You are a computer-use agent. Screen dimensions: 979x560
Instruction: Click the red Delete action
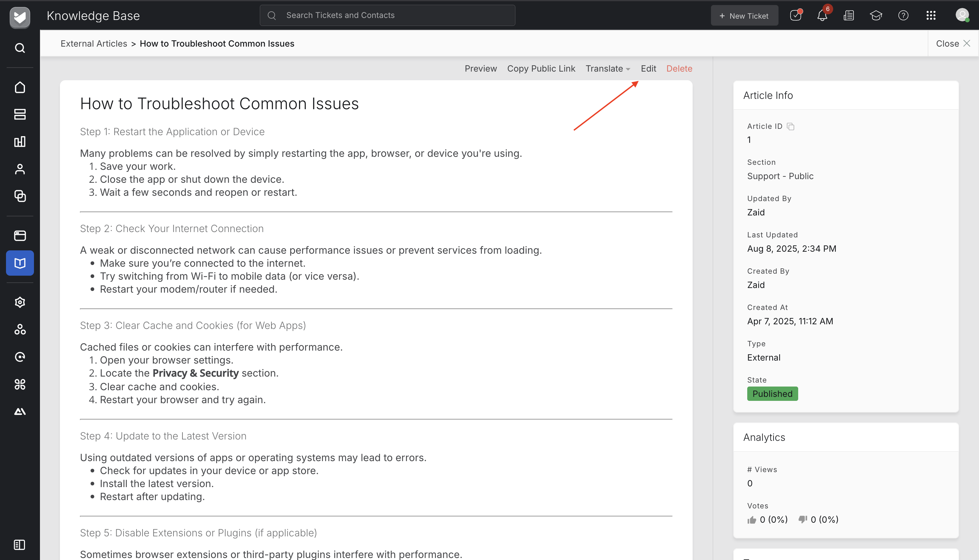pos(679,69)
